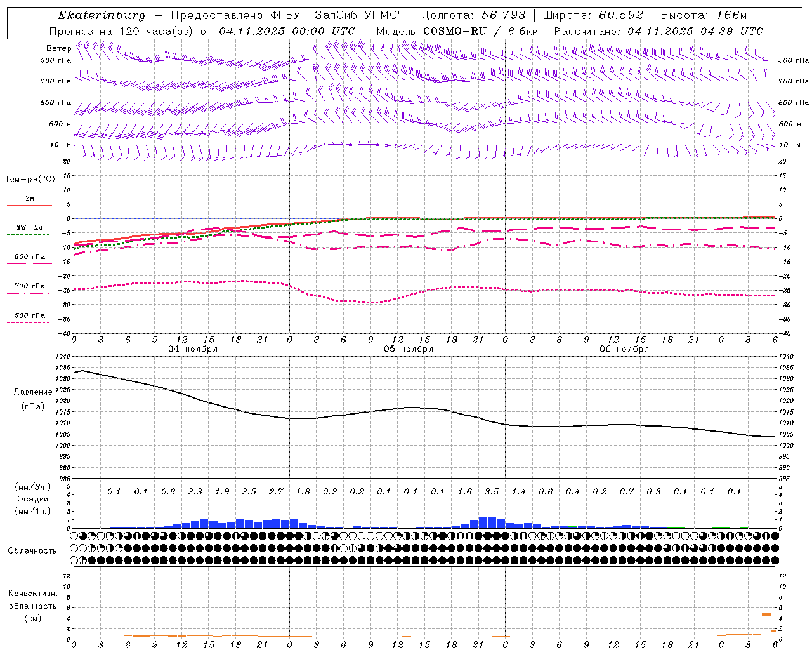The width and height of the screenshot is (812, 650).
Task: Click the precipitation value '1.8'
Action: pos(303,491)
